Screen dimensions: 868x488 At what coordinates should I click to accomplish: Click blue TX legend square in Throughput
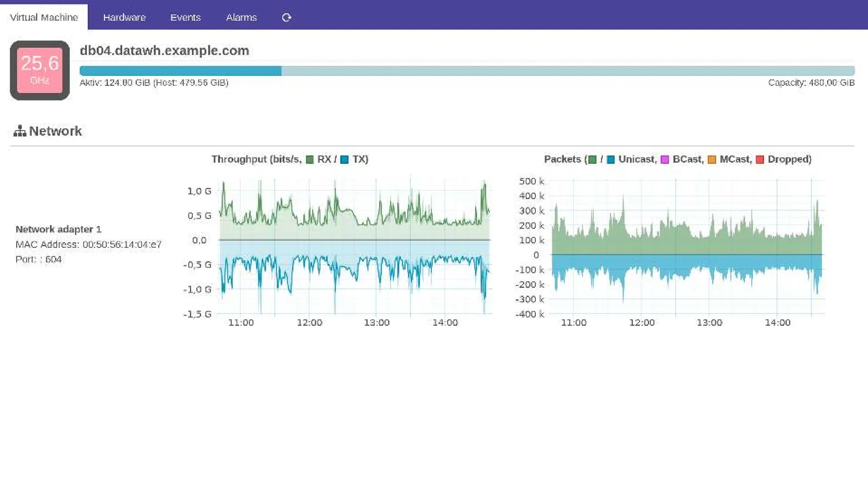pos(345,160)
